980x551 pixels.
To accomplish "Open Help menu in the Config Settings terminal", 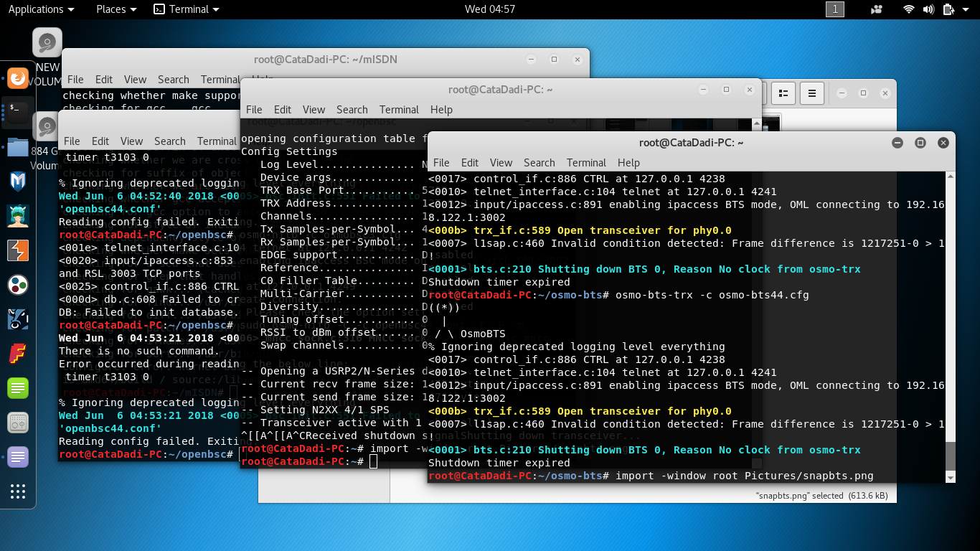I will coord(441,110).
